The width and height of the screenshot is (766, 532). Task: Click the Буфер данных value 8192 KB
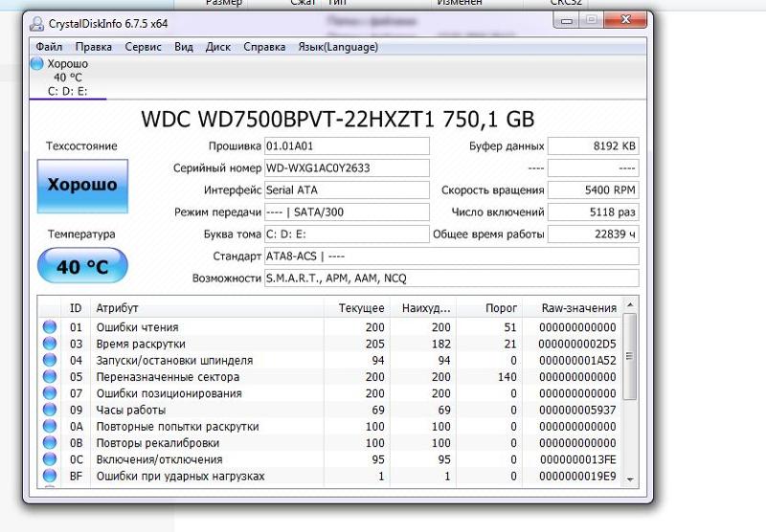click(593, 146)
